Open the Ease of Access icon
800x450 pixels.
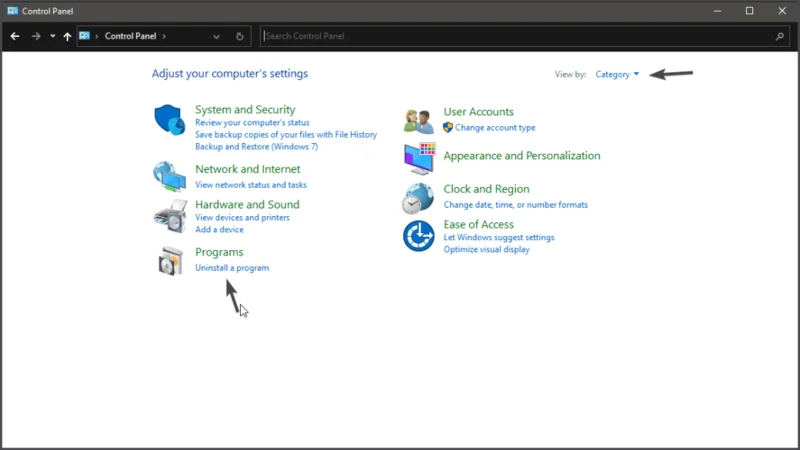418,236
